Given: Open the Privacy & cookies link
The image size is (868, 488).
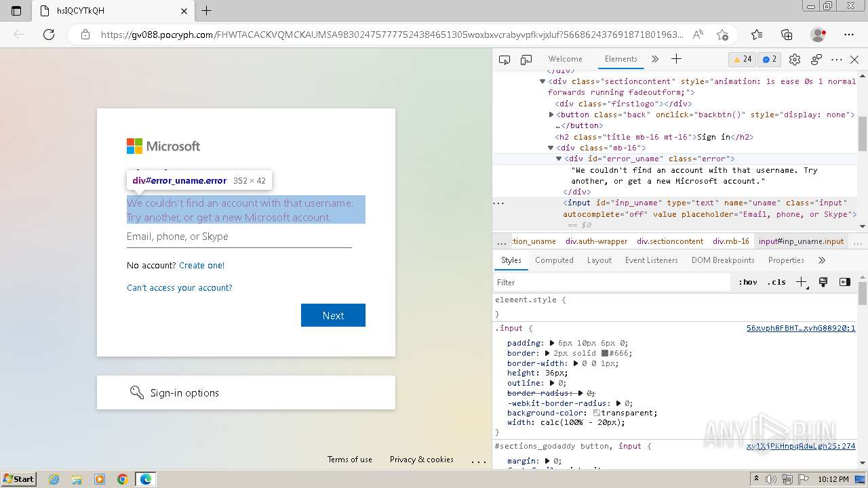Looking at the screenshot, I should 421,460.
